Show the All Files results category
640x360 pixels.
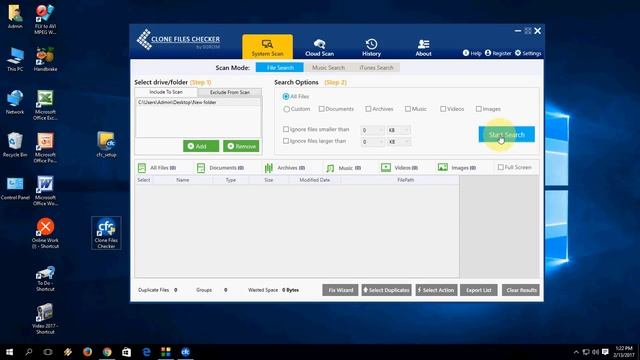(x=157, y=168)
